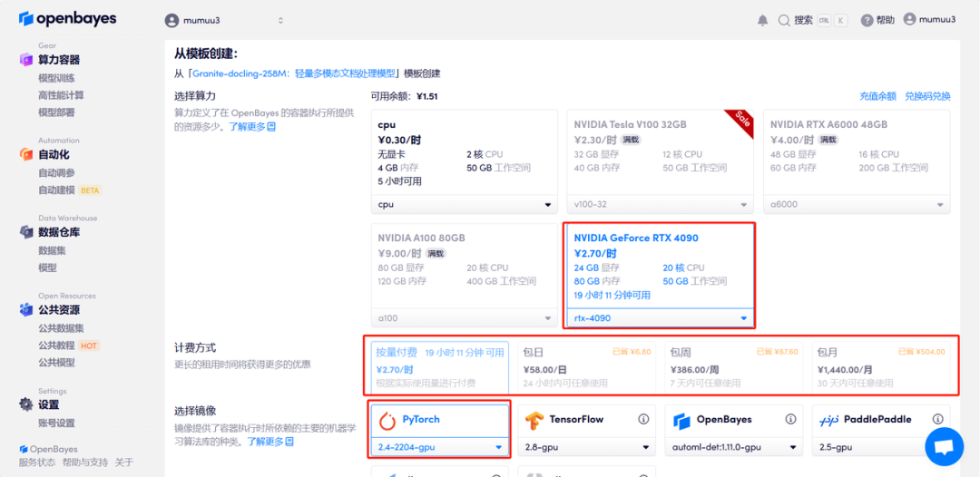Open 服务状态 footer link
980x477 pixels.
click(37, 462)
